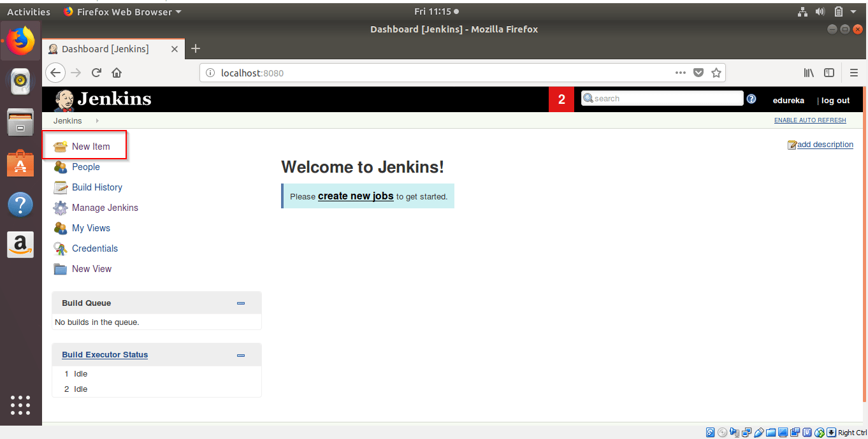Open the Credentials manager
Screen dimensions: 868x439
[94, 248]
